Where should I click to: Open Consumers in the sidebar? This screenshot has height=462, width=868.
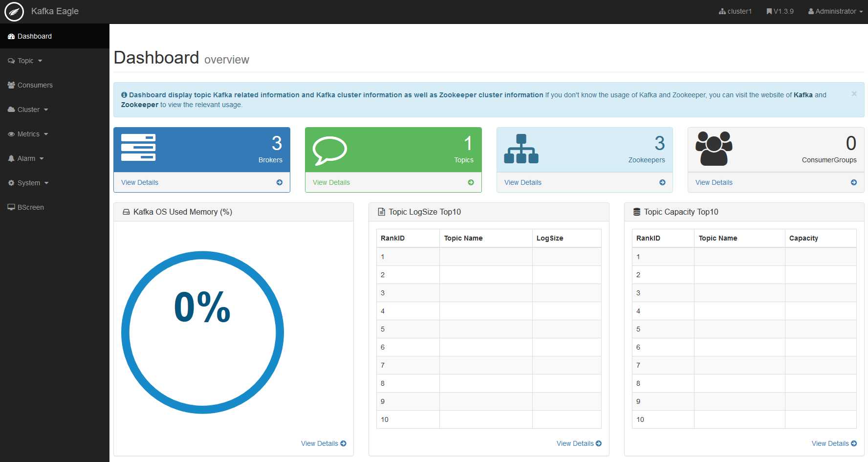click(x=55, y=85)
